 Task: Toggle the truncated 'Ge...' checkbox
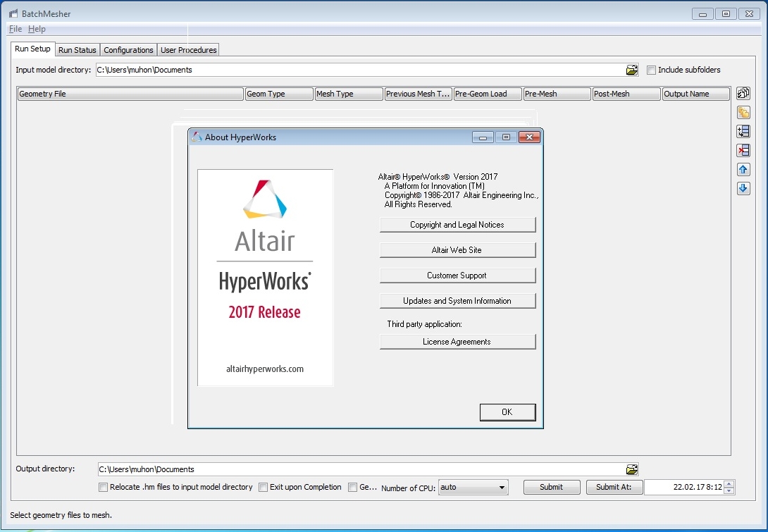point(352,488)
